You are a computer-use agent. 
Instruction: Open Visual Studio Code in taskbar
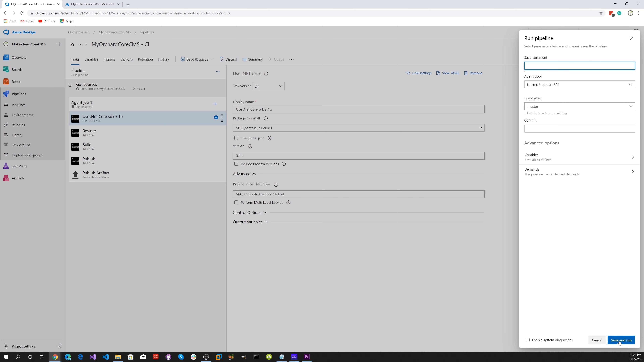tap(105, 357)
